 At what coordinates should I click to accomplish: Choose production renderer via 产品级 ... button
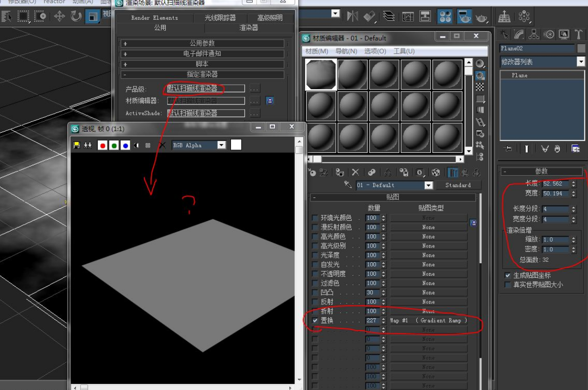click(255, 89)
